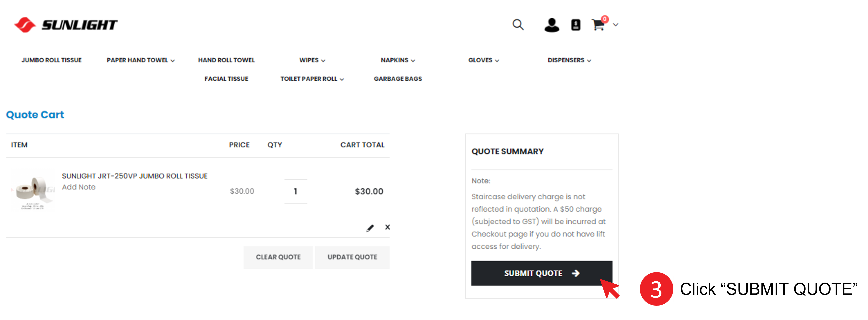Open the user account icon

(552, 25)
